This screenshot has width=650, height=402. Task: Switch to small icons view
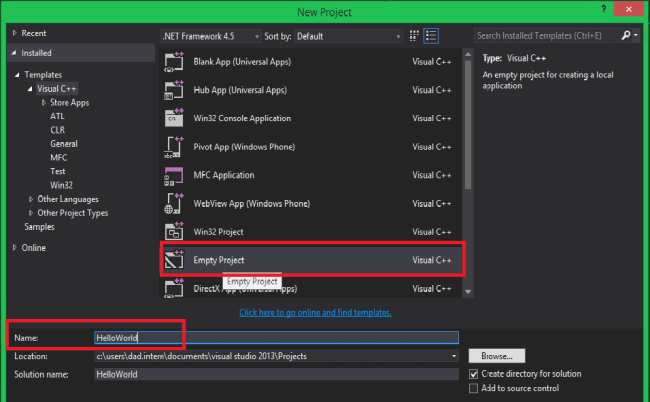(414, 36)
